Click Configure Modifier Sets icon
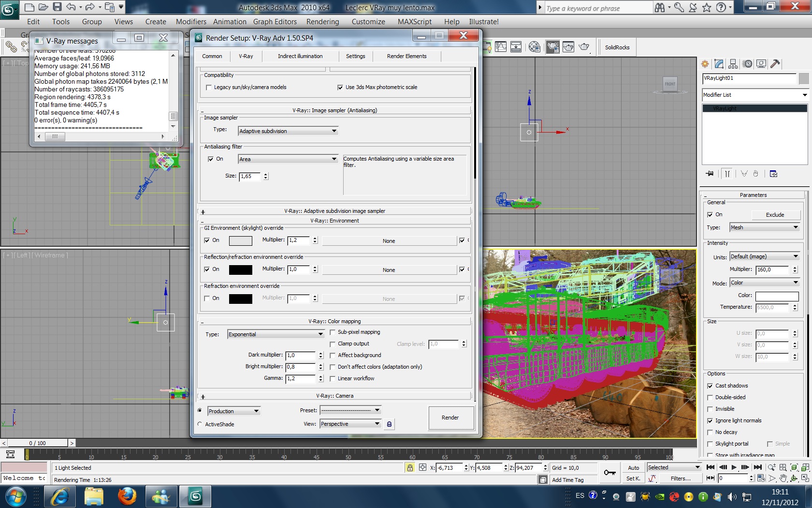The image size is (812, 508). tap(773, 174)
